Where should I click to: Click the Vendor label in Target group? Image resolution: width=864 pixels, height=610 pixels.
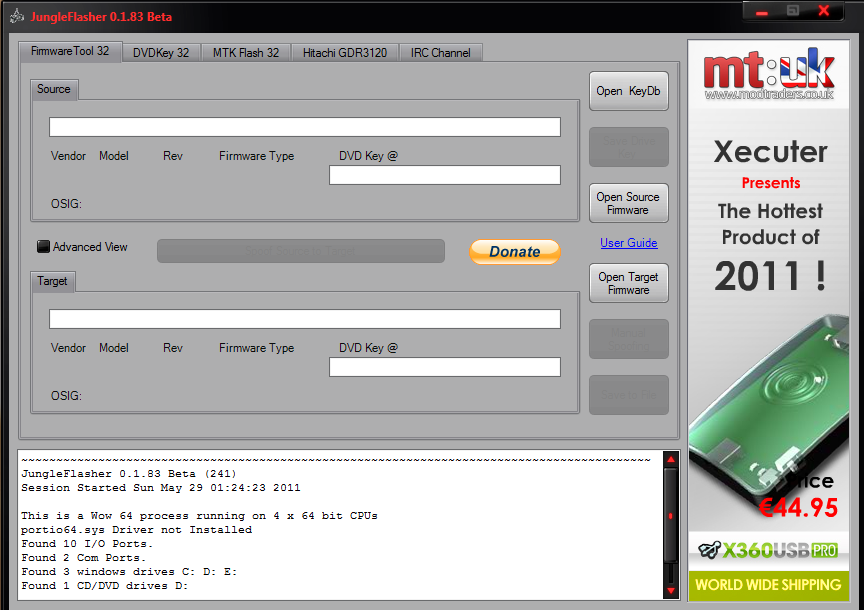tap(68, 348)
